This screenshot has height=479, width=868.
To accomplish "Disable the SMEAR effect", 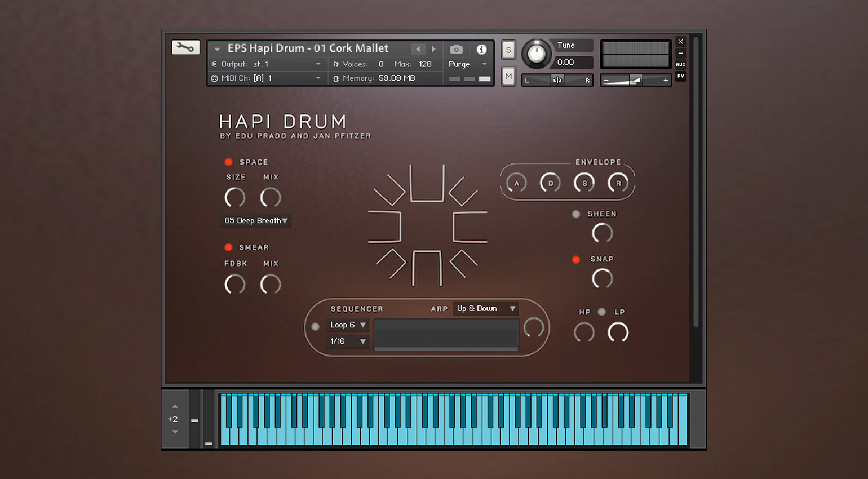I will pyautogui.click(x=228, y=247).
